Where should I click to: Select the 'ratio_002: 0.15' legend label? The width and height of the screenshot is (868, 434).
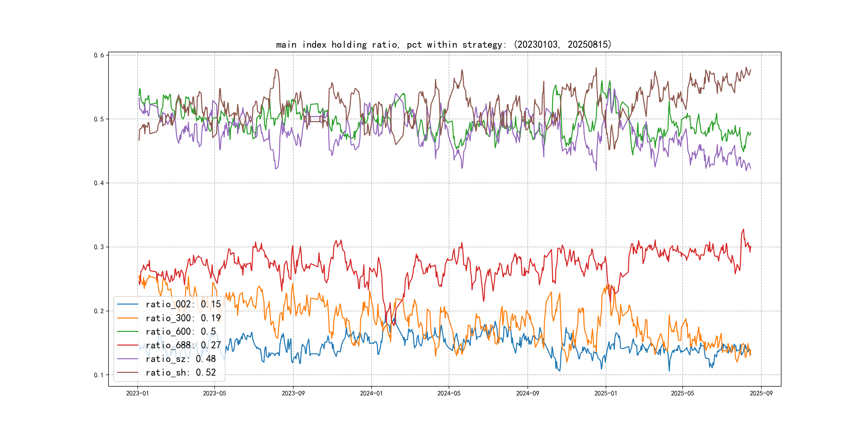pyautogui.click(x=183, y=304)
